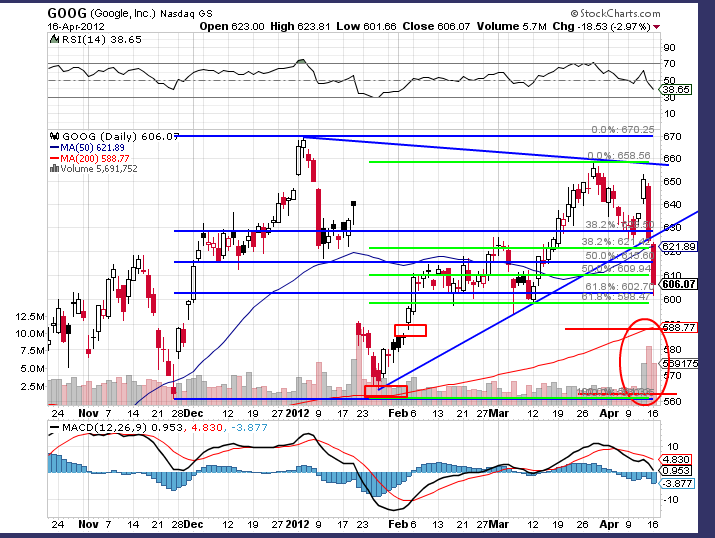Click the blue MA(50) line swatch
This screenshot has width=715, height=538.
pos(54,148)
